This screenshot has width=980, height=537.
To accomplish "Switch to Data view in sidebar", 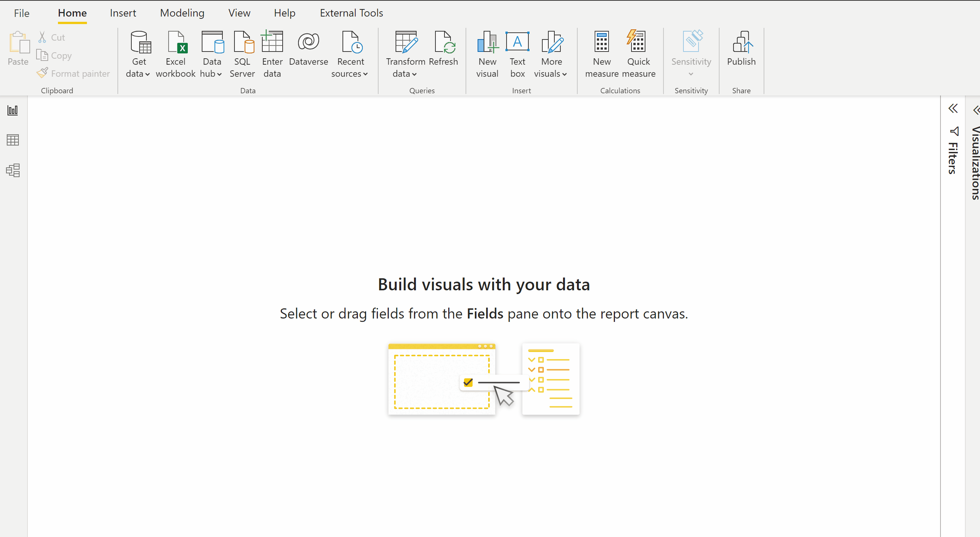I will pos(13,140).
